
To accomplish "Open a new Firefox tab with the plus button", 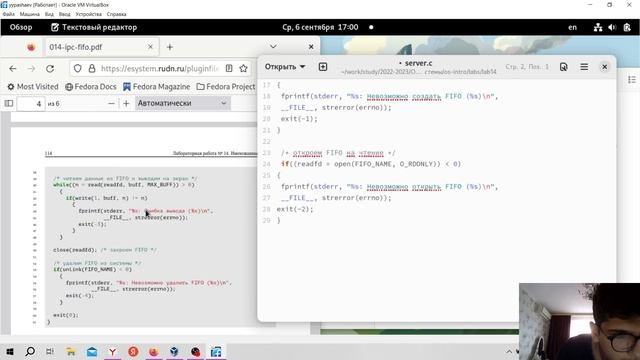I will pos(170,47).
